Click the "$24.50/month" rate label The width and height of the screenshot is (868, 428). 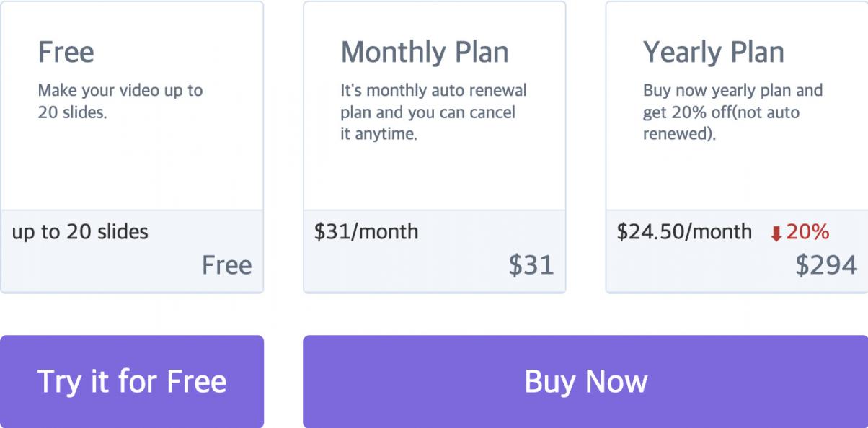tap(684, 232)
